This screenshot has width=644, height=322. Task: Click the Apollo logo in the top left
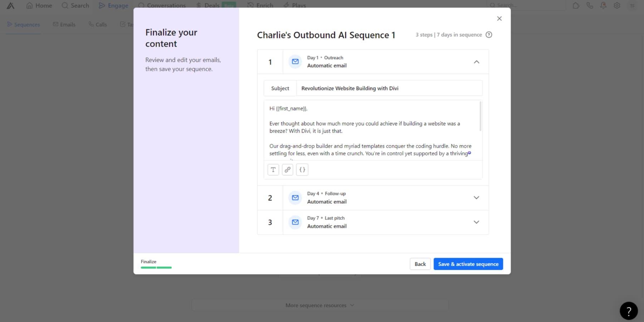pos(10,5)
